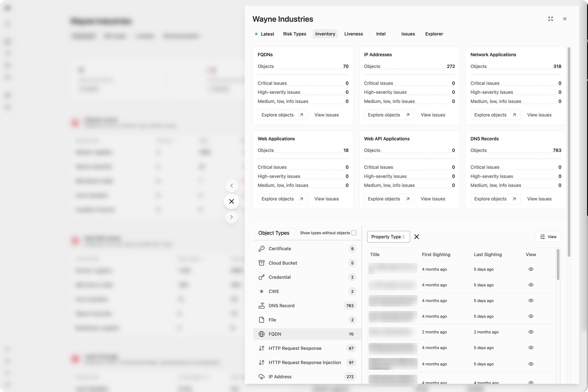This screenshot has width=588, height=392.
Task: Clear the Property Type filter with X
Action: pyautogui.click(x=416, y=237)
